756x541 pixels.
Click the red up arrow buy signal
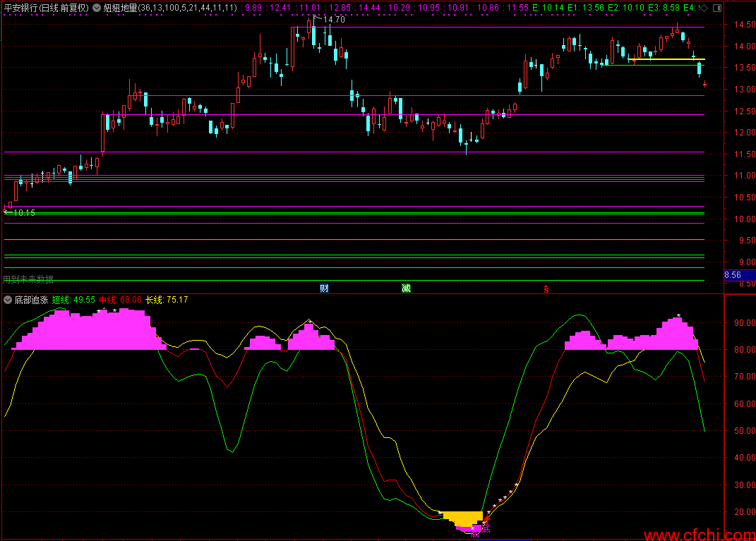coord(486,518)
